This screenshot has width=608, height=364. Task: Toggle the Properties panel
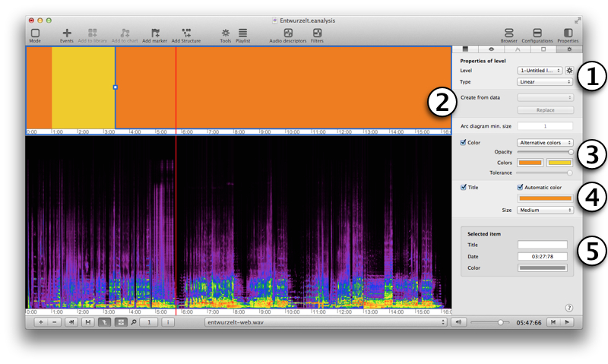pyautogui.click(x=568, y=33)
